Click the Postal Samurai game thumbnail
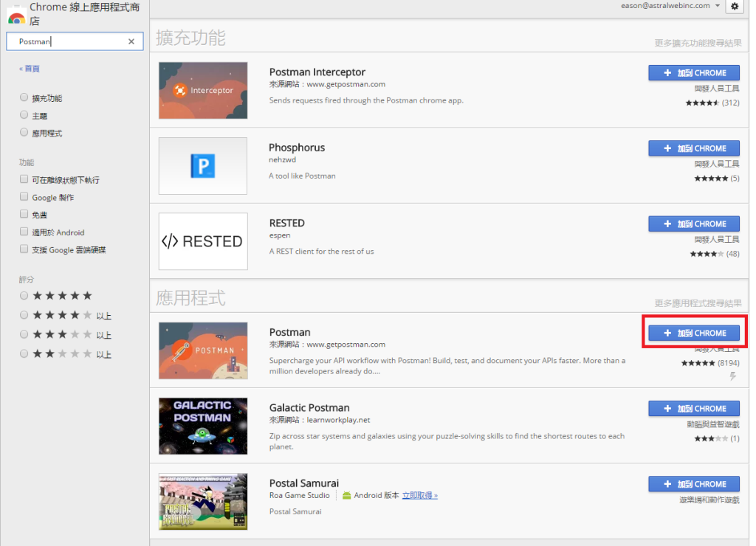This screenshot has width=756, height=546. point(203,502)
